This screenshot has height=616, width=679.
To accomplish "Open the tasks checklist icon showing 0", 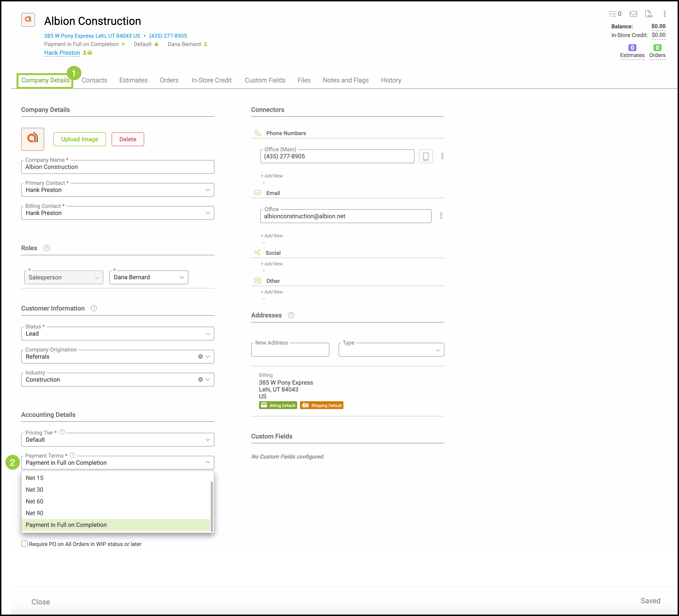I will pos(615,14).
